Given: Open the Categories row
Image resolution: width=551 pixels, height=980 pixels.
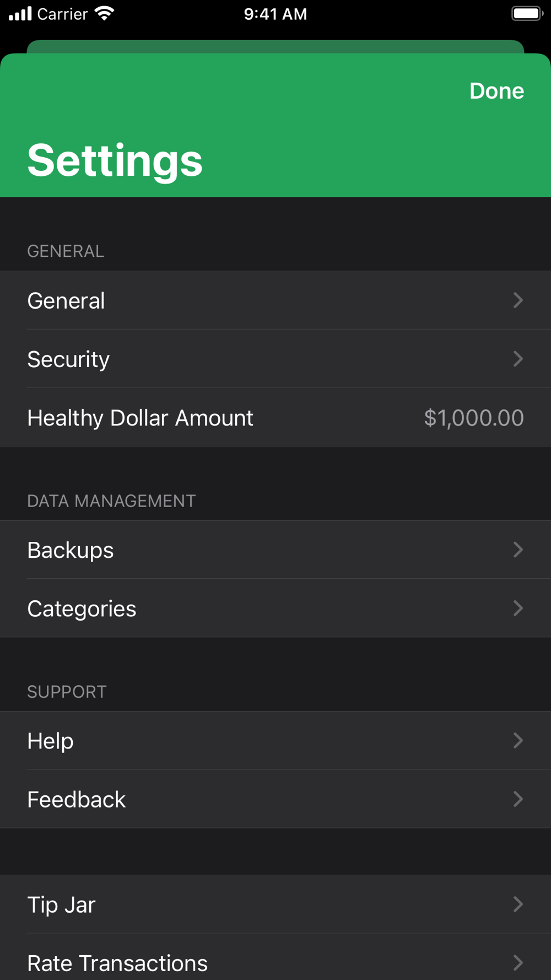Looking at the screenshot, I should click(275, 608).
